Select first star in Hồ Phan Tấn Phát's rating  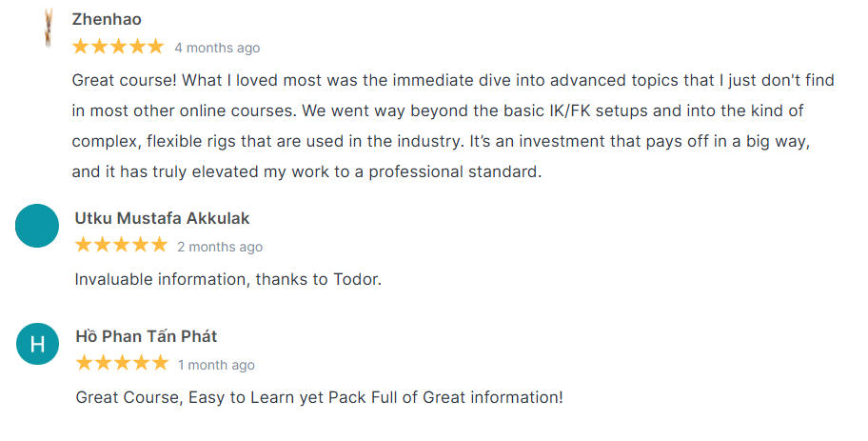click(x=84, y=363)
